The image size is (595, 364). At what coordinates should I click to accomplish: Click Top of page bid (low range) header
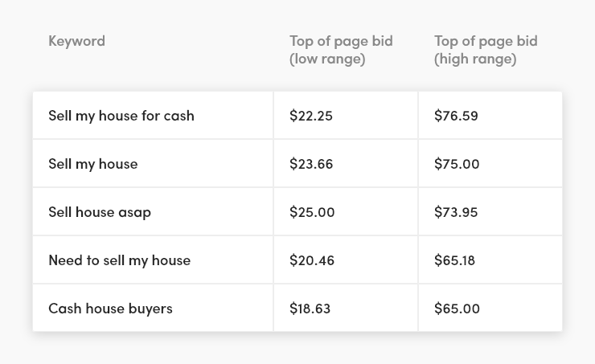click(x=341, y=50)
